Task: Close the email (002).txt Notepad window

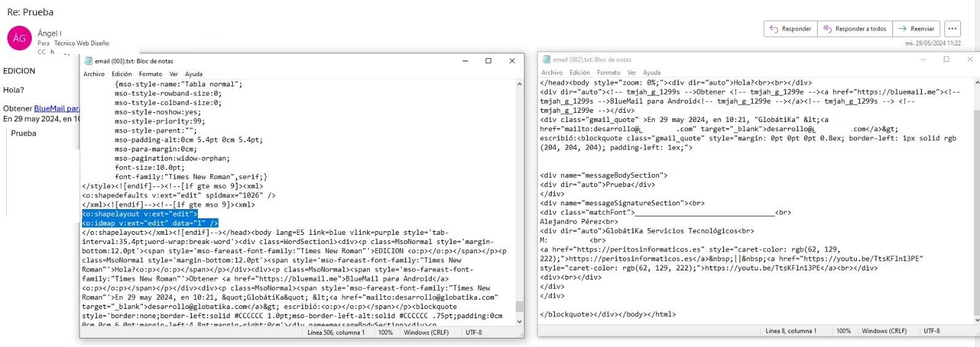Action: pos(970,59)
